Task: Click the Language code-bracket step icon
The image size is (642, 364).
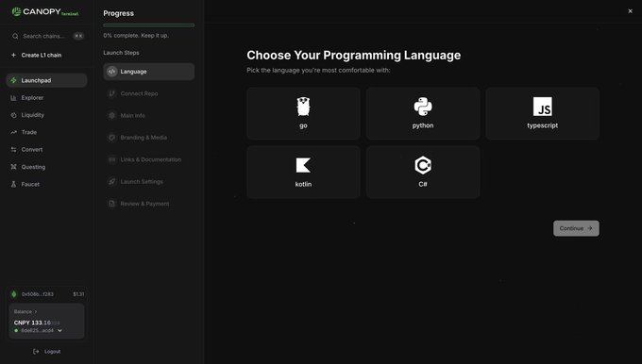Action: (x=111, y=72)
